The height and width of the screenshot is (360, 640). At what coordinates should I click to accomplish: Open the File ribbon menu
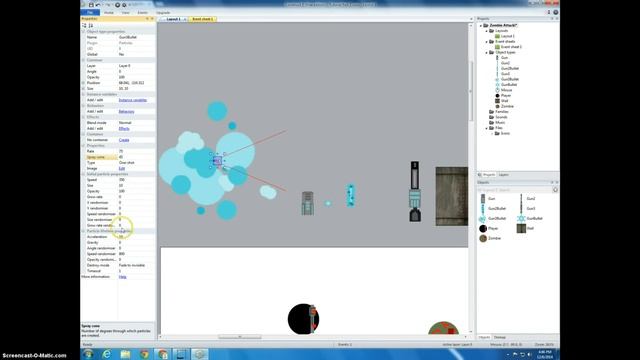click(x=90, y=13)
